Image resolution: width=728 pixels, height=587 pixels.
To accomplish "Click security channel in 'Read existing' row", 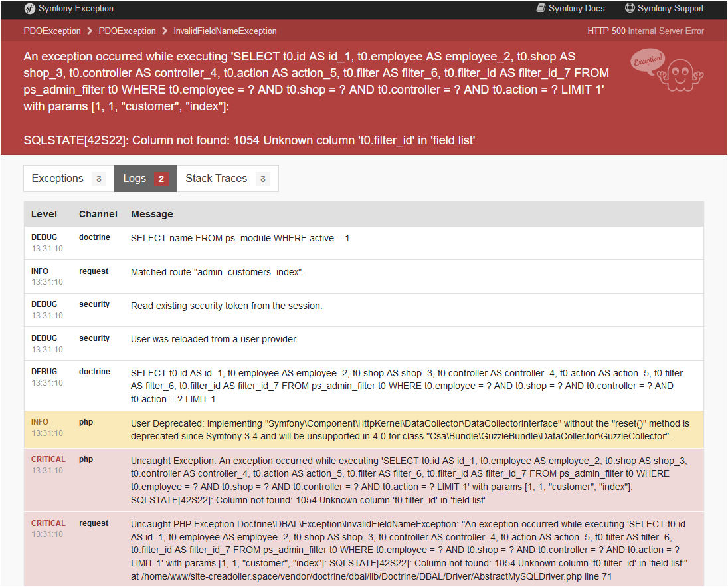I will point(94,304).
